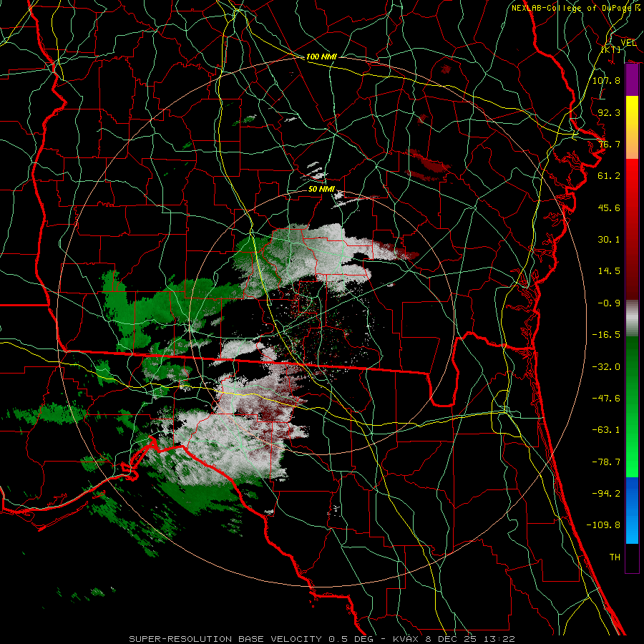Select the -32.0 legend value

(606, 367)
